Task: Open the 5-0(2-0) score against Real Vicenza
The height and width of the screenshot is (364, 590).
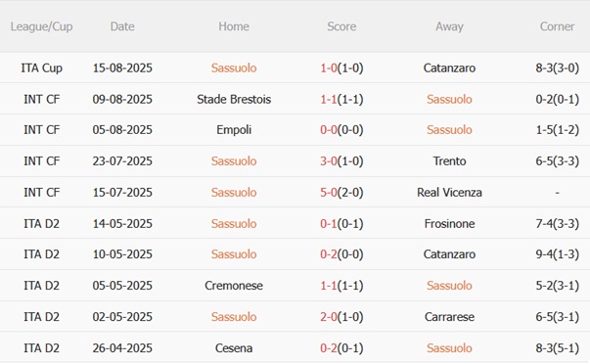Action: pyautogui.click(x=341, y=193)
